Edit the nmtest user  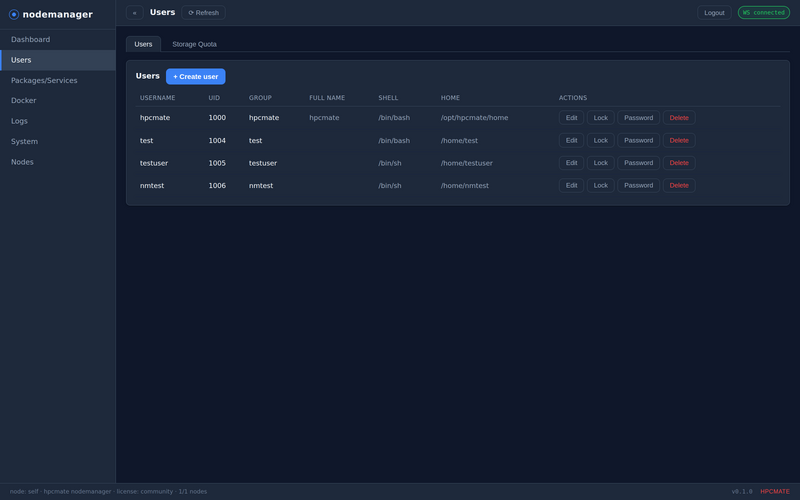click(571, 185)
